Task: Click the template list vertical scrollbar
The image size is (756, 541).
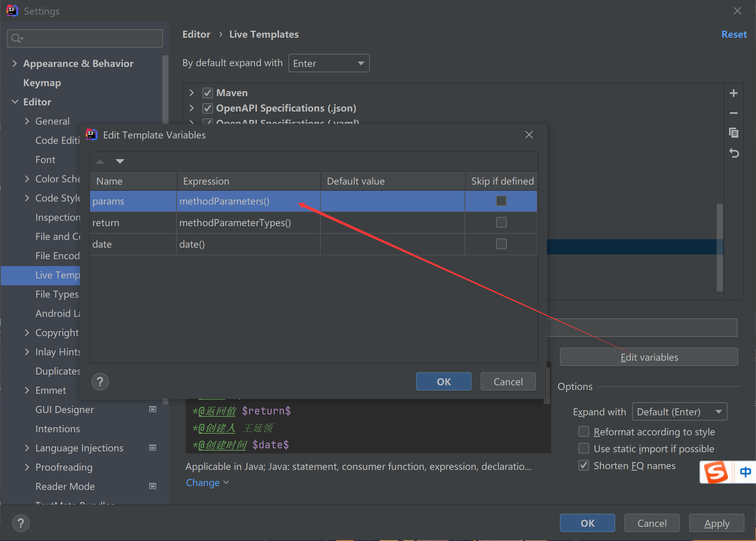Action: (720, 247)
